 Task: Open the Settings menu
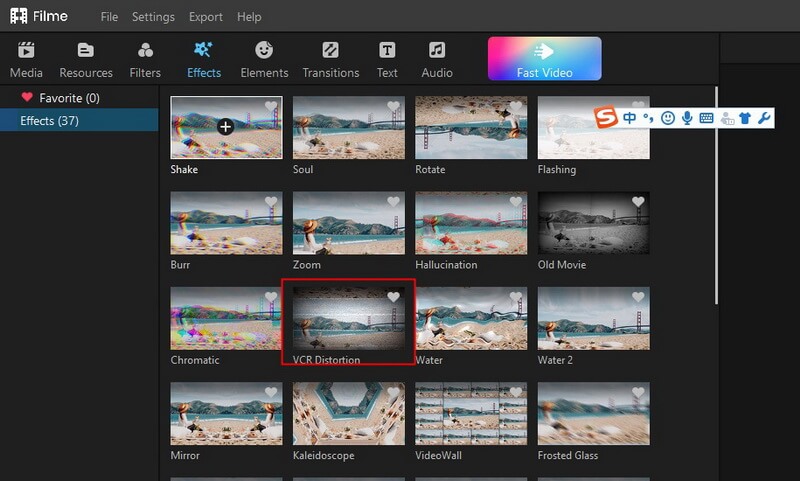(x=153, y=17)
